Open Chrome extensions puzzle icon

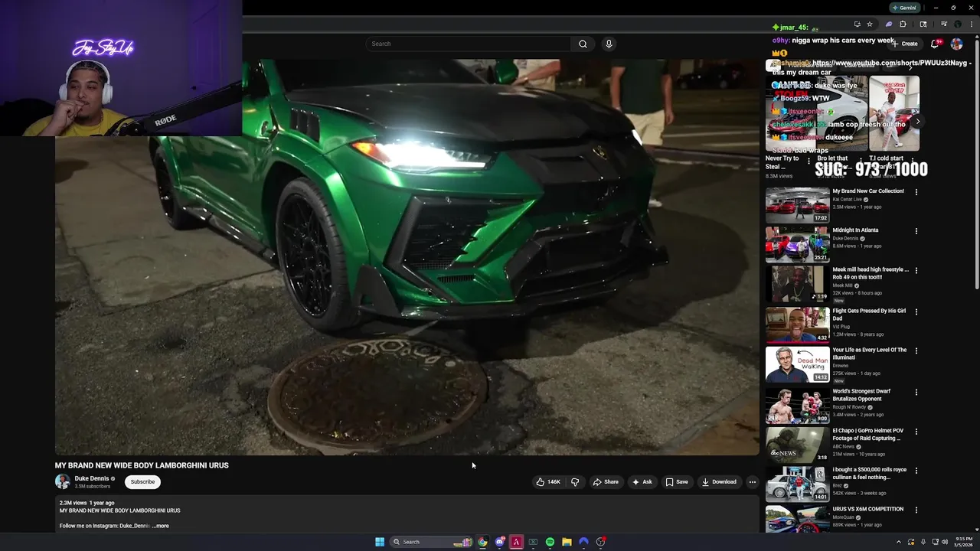pos(903,24)
